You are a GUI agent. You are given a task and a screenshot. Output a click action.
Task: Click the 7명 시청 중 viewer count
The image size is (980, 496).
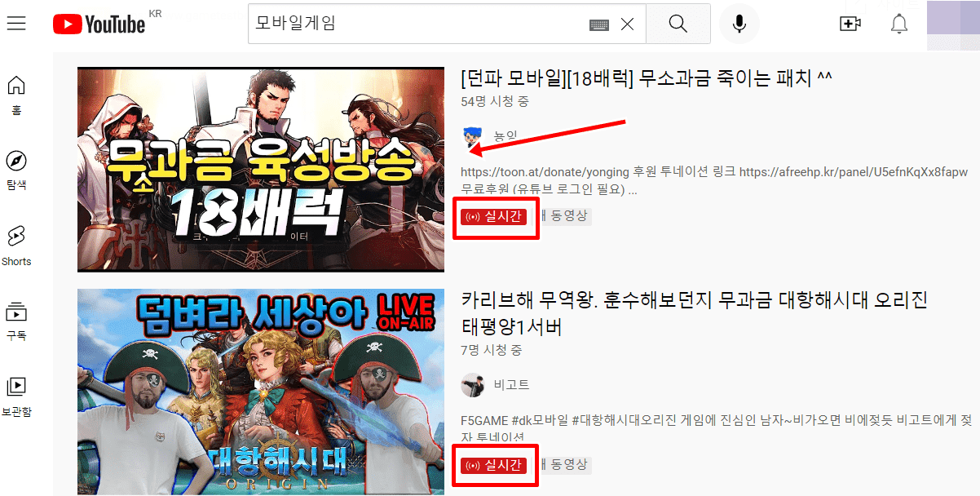(x=492, y=350)
